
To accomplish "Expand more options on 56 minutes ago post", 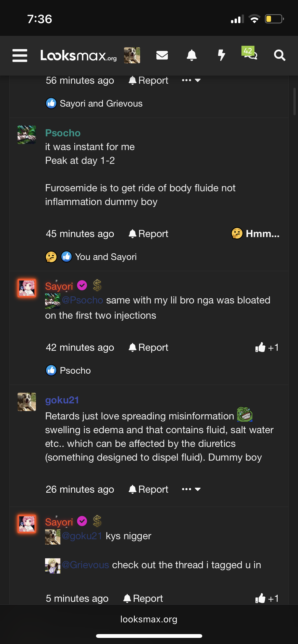I will 191,80.
